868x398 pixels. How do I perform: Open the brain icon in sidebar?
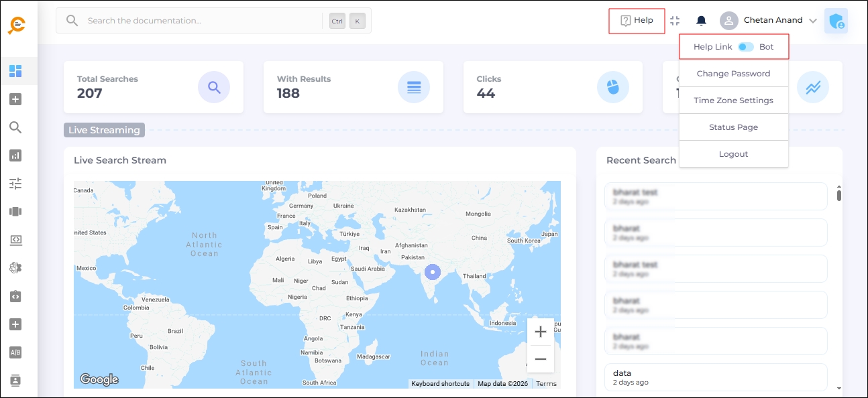[x=15, y=268]
